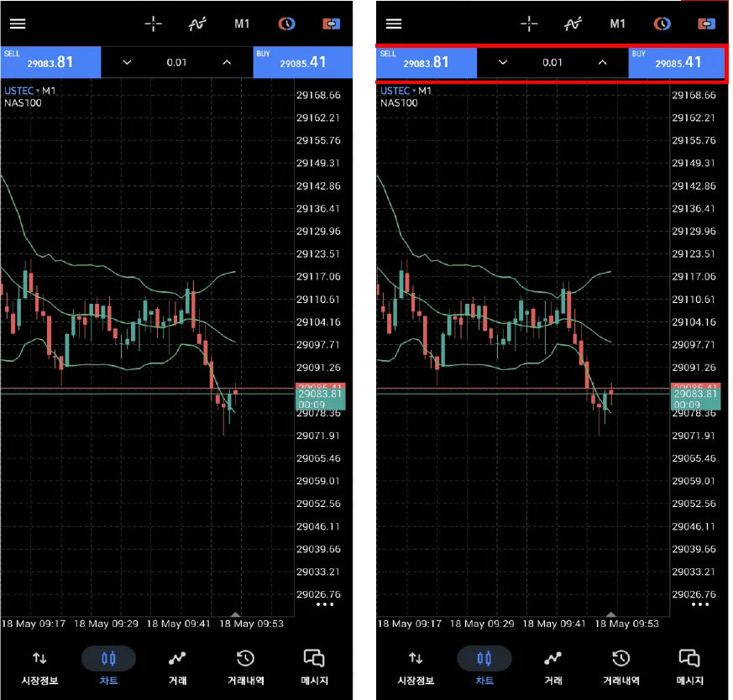This screenshot has width=733, height=700.
Task: Open indicators icon in left screenshot
Action: (x=197, y=24)
